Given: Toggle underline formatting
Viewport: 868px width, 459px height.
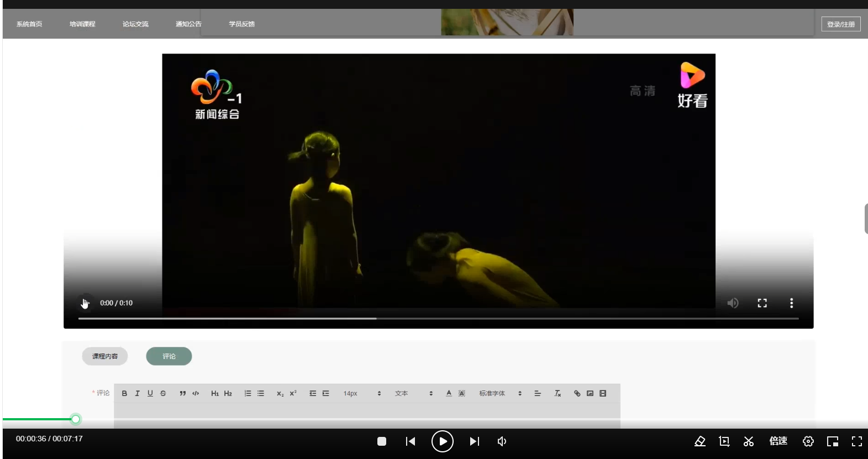Looking at the screenshot, I should [150, 393].
